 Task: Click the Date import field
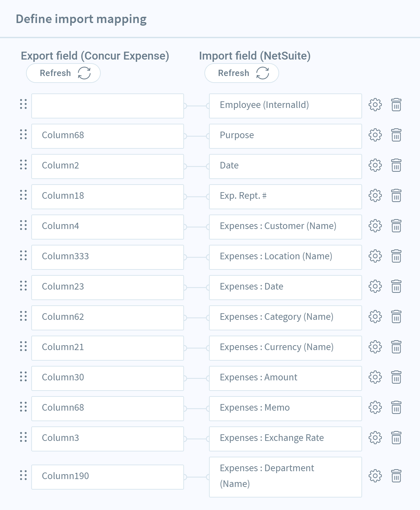coord(285,166)
